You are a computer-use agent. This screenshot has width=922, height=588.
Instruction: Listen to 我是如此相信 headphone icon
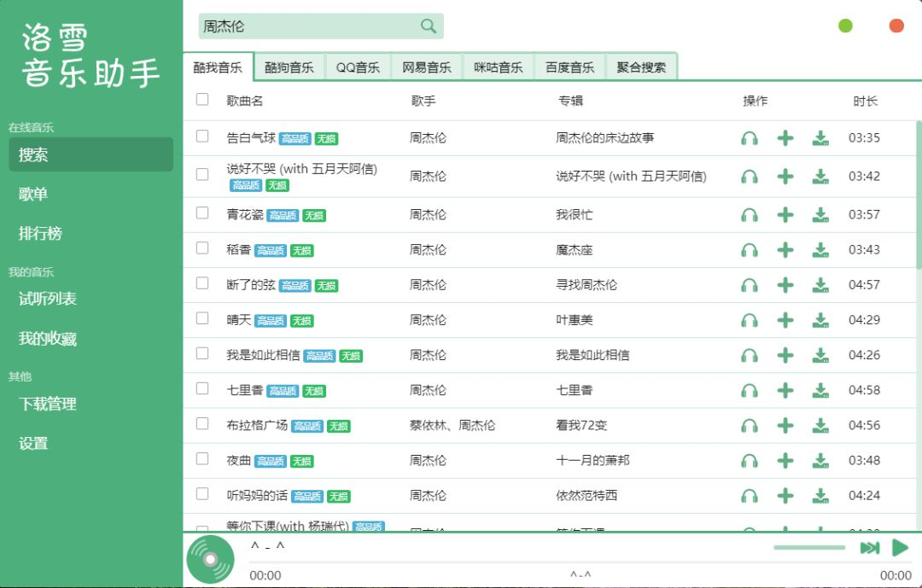click(750, 355)
